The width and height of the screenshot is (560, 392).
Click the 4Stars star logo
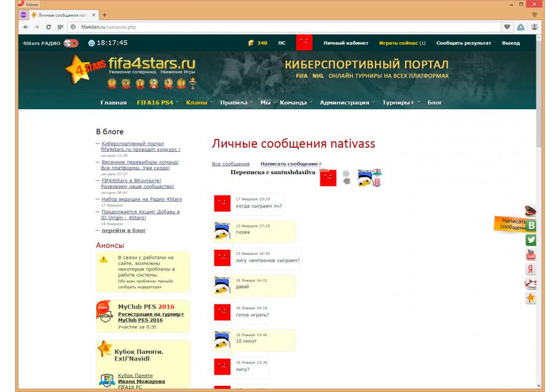tap(85, 69)
